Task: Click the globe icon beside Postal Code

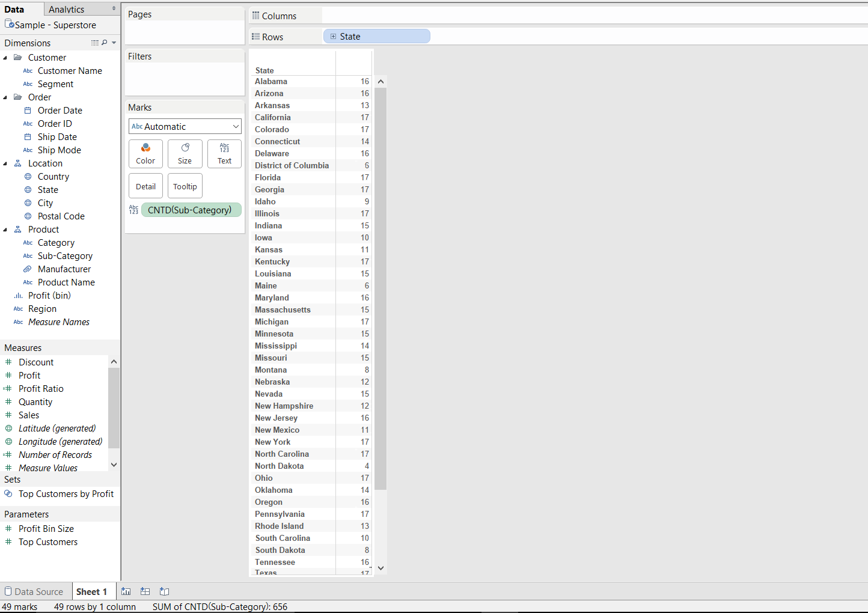Action: coord(28,216)
